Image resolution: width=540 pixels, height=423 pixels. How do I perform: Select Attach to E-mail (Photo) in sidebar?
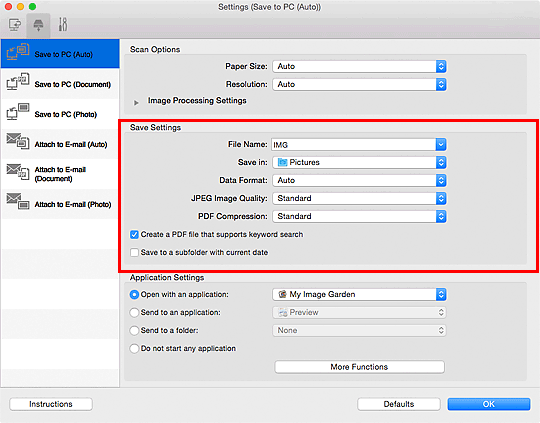(x=60, y=204)
